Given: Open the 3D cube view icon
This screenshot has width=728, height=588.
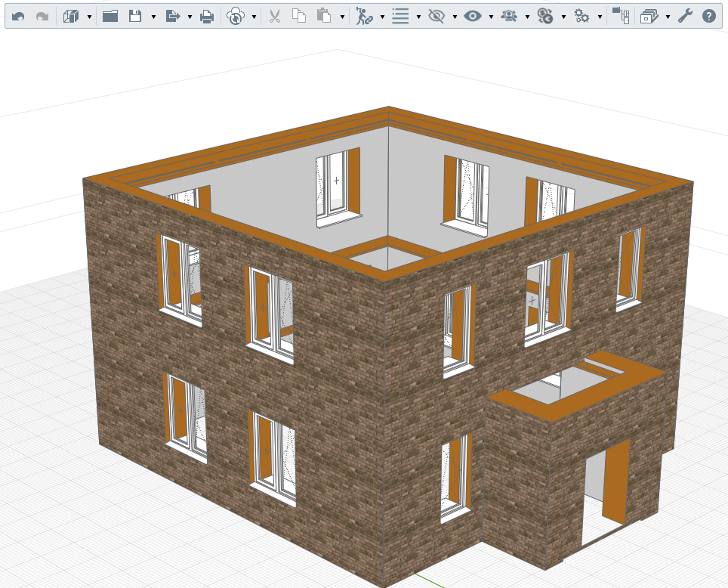Looking at the screenshot, I should (x=70, y=17).
